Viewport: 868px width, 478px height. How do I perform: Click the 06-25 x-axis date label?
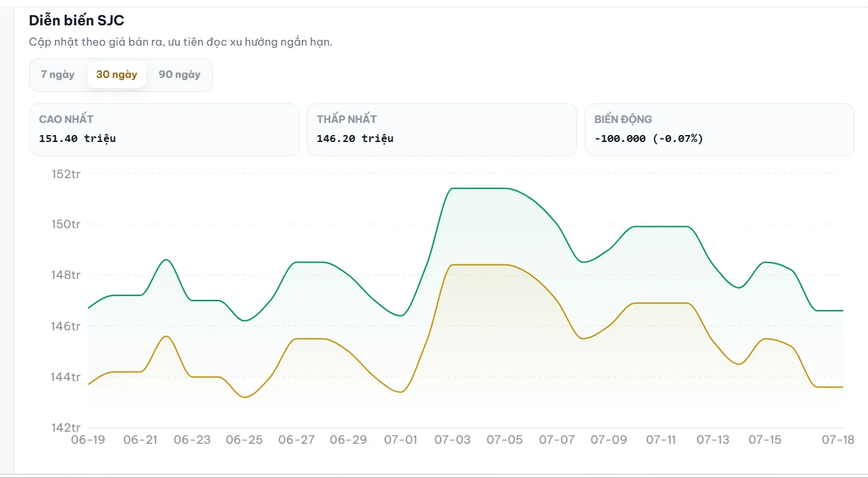(244, 439)
